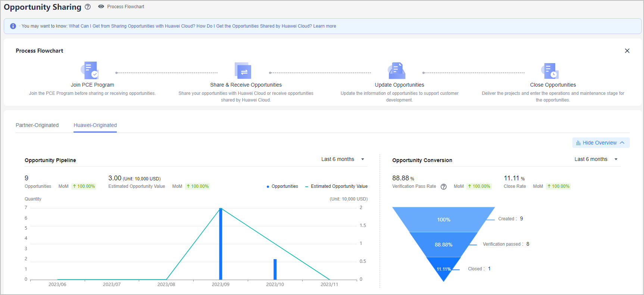Click the Hide Overview button

[601, 143]
